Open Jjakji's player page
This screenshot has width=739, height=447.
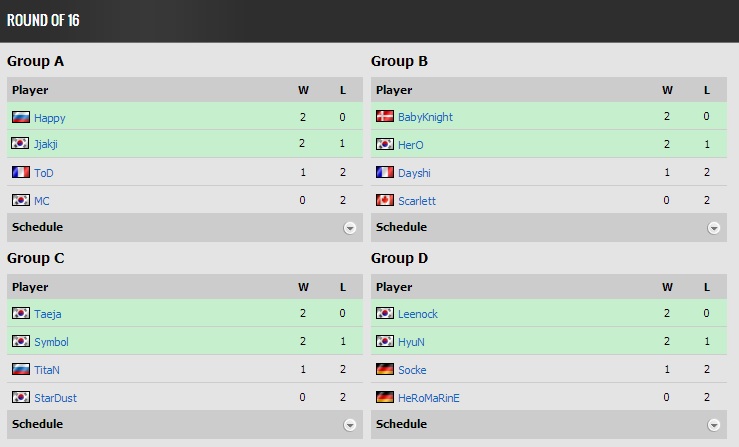45,145
